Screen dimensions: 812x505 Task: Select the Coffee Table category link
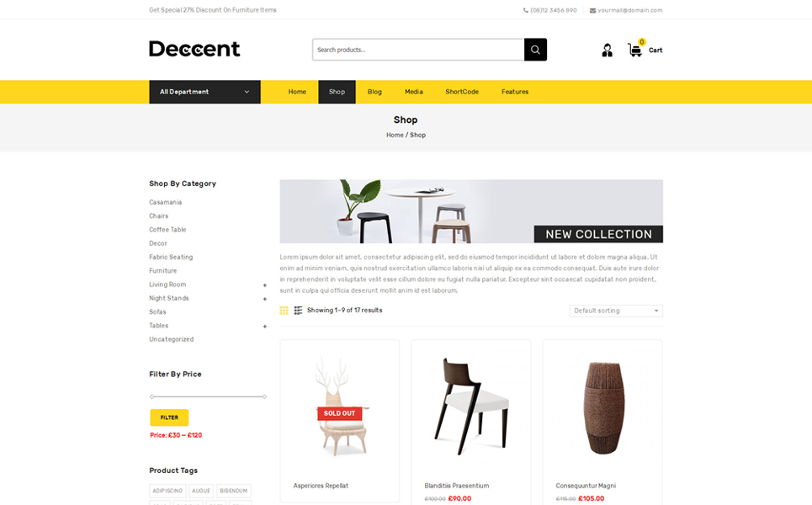pyautogui.click(x=167, y=230)
